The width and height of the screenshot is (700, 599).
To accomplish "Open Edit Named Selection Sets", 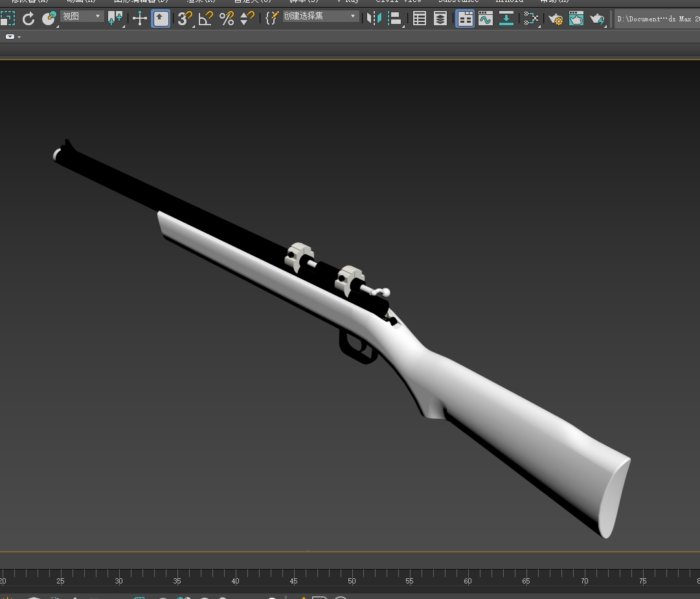I will [x=272, y=19].
